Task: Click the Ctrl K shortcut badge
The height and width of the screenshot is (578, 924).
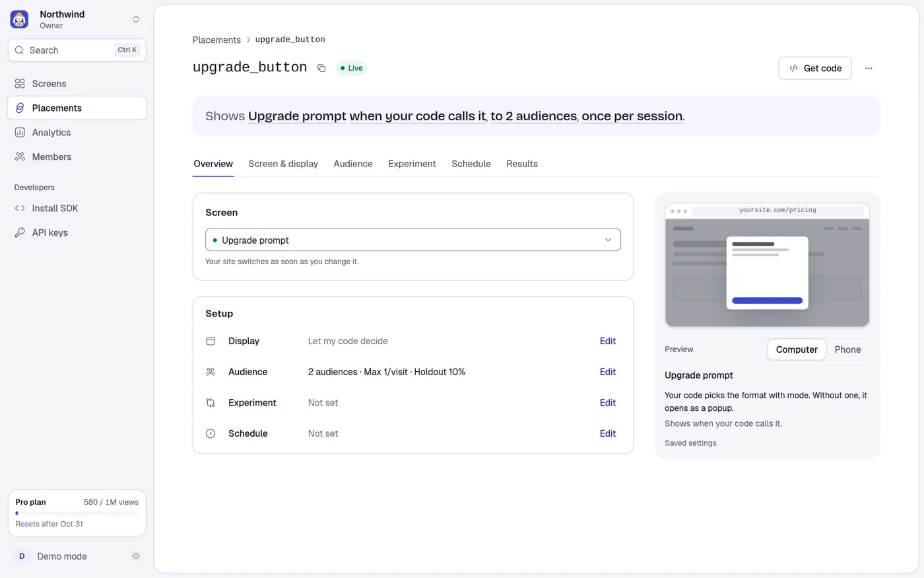Action: pos(127,50)
